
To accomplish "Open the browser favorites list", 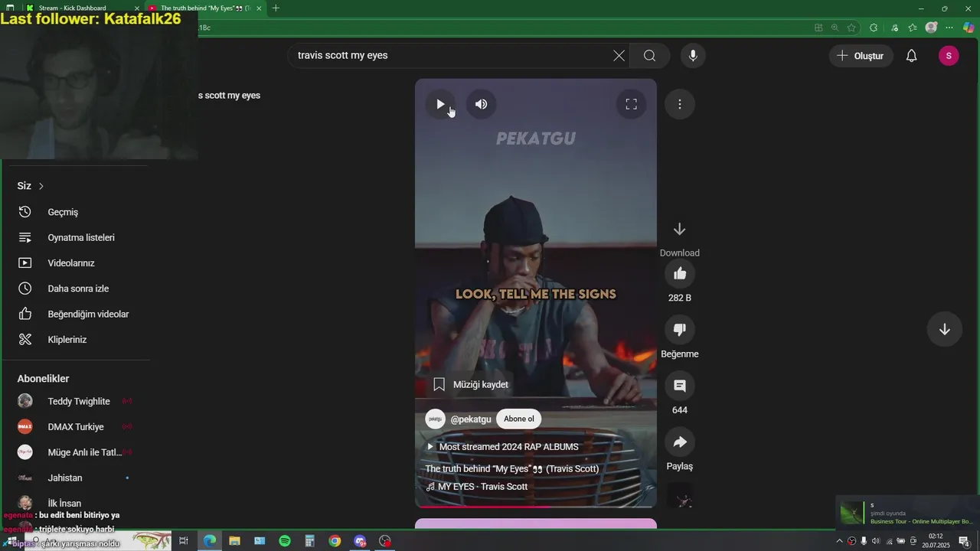I will point(913,28).
